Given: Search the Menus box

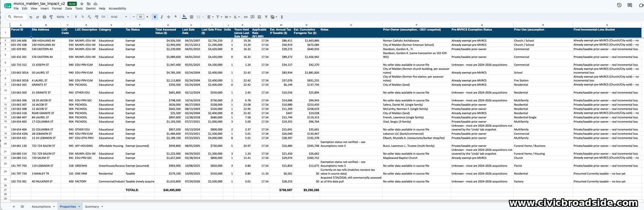Looking at the screenshot, I should pos(16,17).
